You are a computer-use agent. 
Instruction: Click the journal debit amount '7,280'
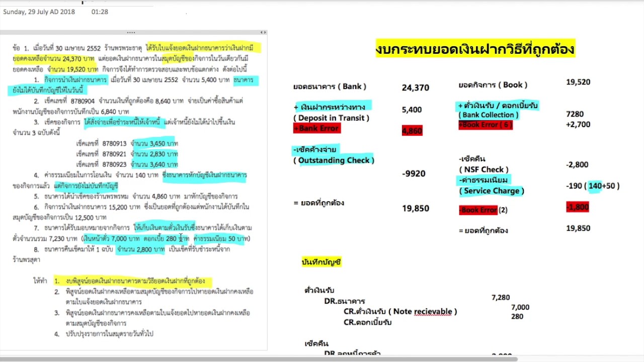(501, 298)
